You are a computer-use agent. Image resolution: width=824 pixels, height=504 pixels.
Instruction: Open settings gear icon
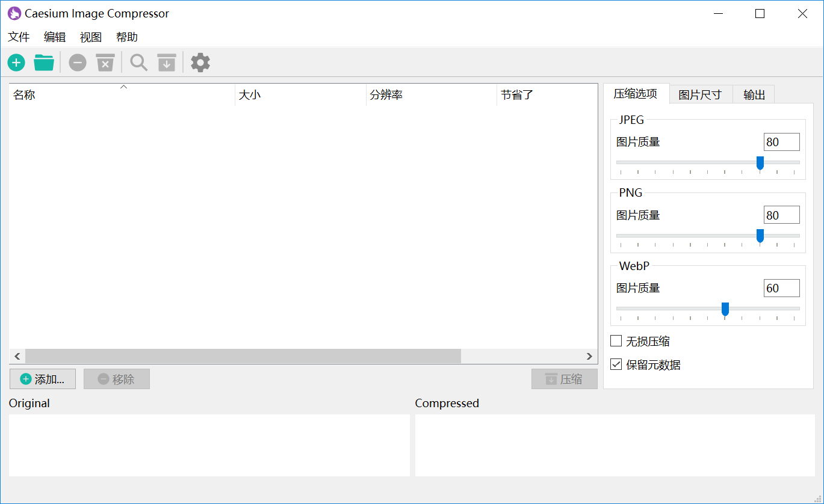pyautogui.click(x=200, y=63)
